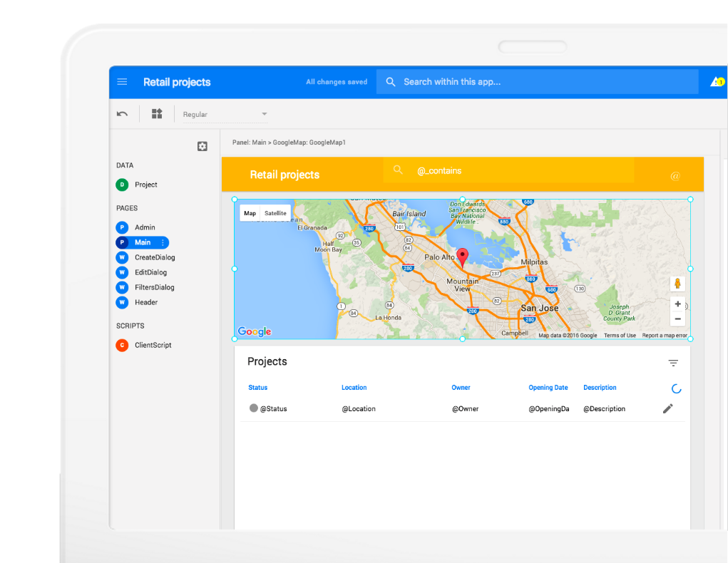Click Report a map error link
The height and width of the screenshot is (563, 728).
pos(665,335)
